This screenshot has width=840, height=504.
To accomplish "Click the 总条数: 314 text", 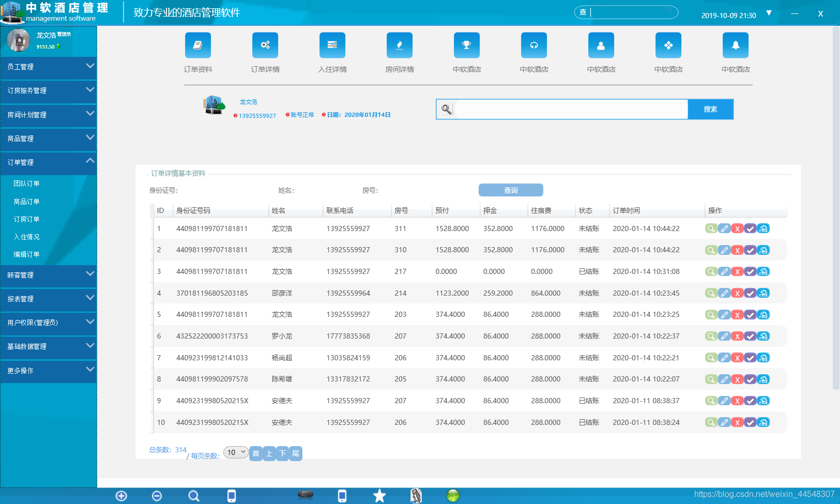I will point(167,450).
